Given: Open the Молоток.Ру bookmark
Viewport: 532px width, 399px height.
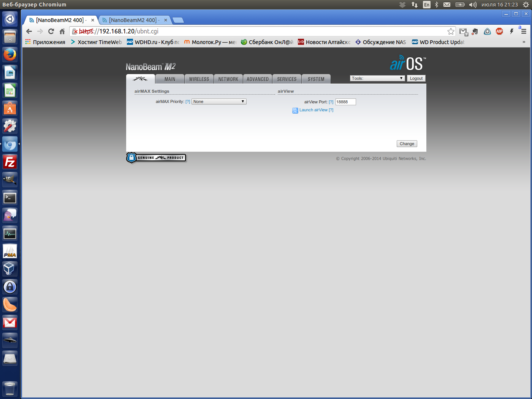Looking at the screenshot, I should [x=210, y=42].
